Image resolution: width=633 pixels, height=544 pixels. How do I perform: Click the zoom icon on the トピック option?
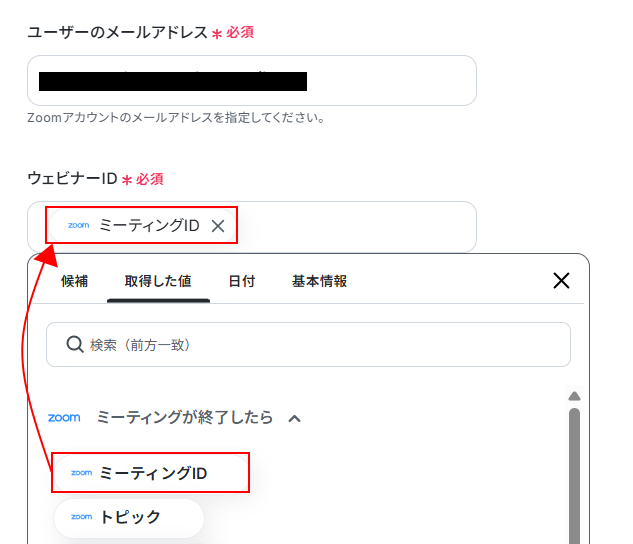82,517
